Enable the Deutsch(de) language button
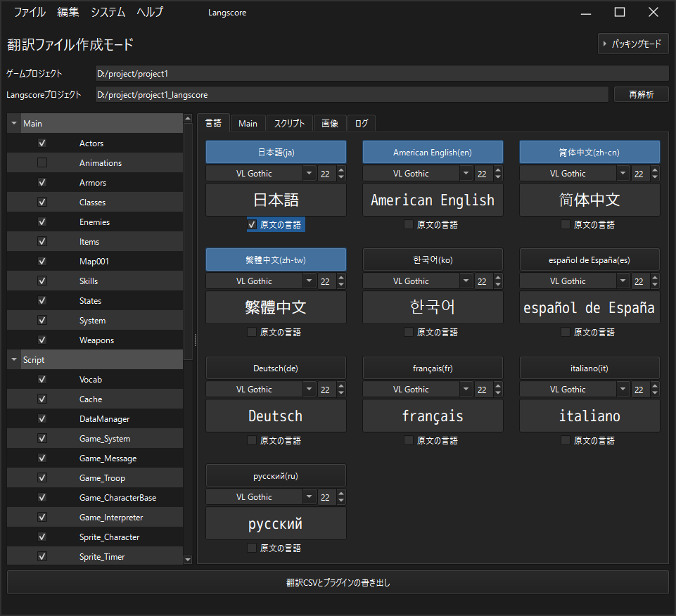The height and width of the screenshot is (616, 676). click(x=276, y=368)
